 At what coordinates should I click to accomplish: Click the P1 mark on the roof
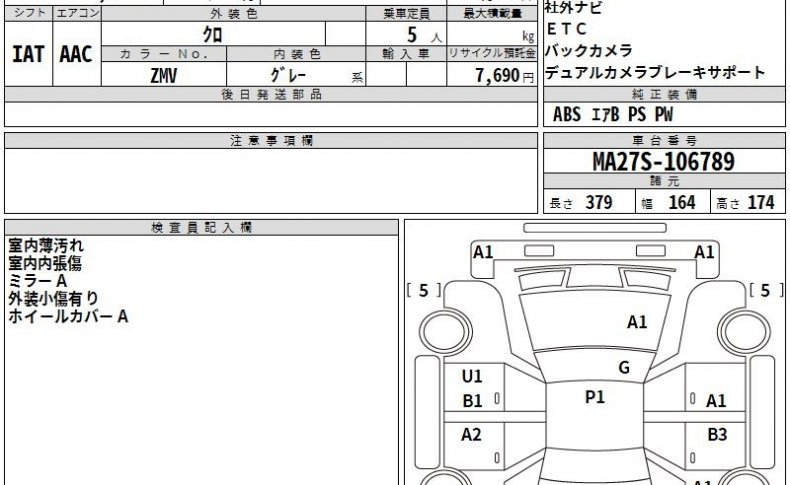(x=595, y=397)
